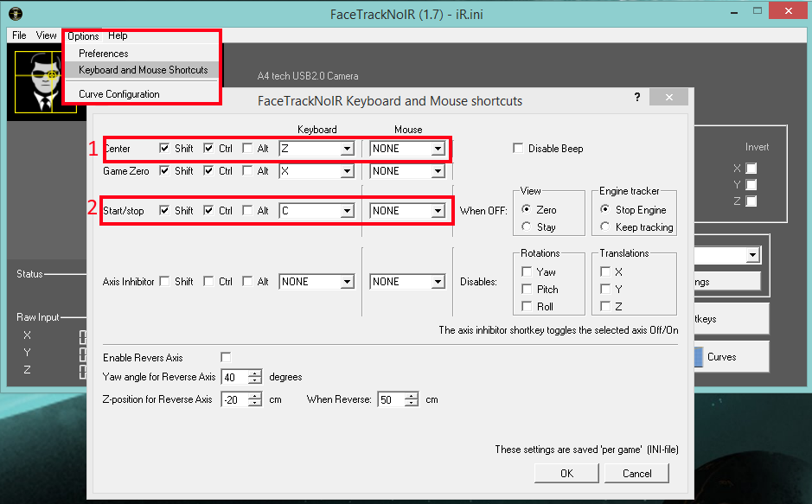
Task: Click OK to confirm shortcuts
Action: tap(566, 474)
